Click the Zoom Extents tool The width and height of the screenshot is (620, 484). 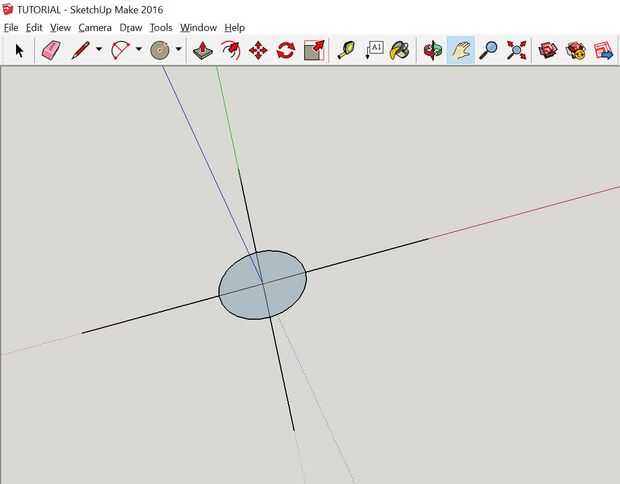516,51
